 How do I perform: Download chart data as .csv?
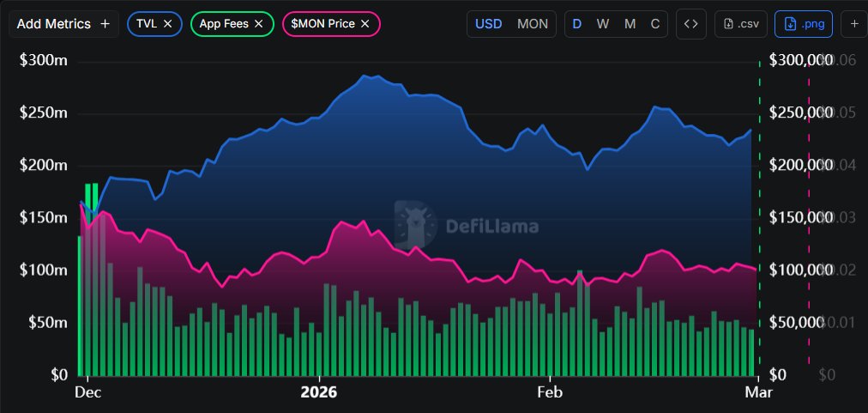[741, 24]
